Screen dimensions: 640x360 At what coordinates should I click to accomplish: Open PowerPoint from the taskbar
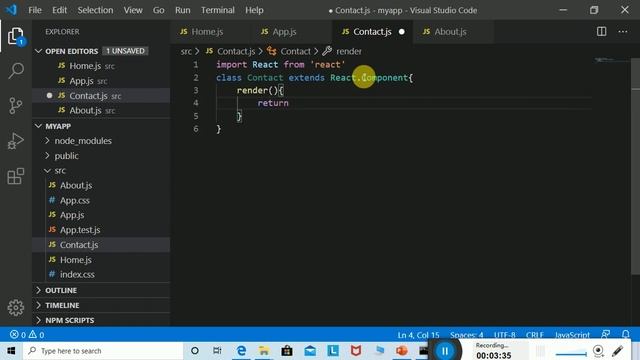click(x=402, y=351)
